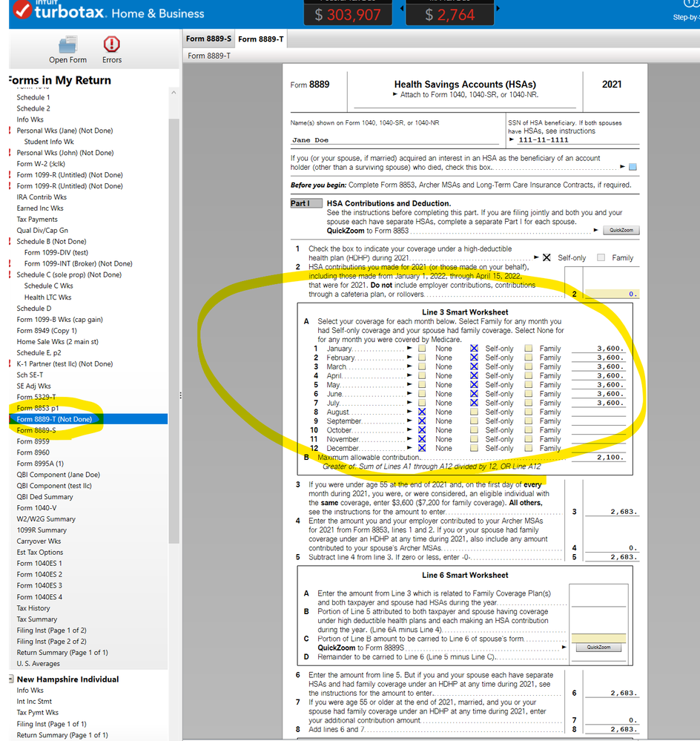
Task: Open Est Tax Options
Action: coord(40,552)
